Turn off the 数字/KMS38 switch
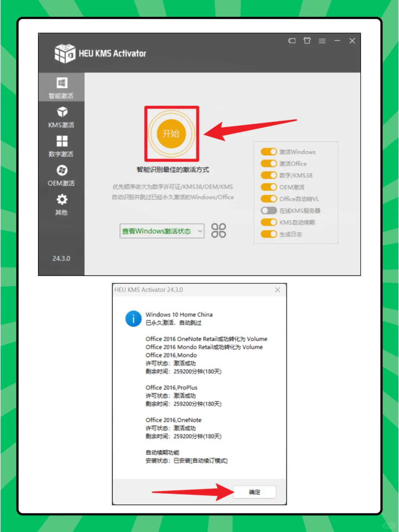Viewport: 399px width, 532px height. (x=269, y=175)
